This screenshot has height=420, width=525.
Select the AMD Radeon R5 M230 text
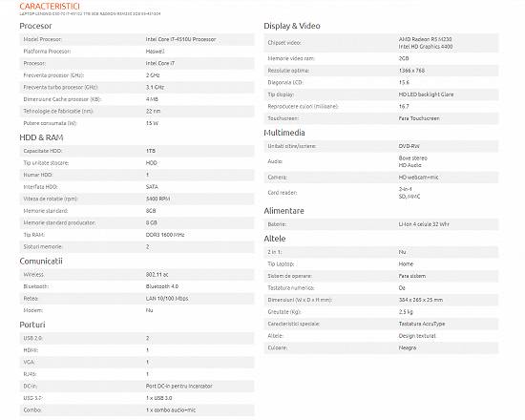pyautogui.click(x=425, y=39)
